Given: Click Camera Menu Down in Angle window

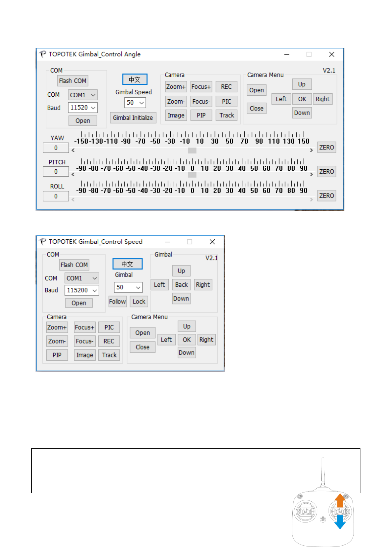Looking at the screenshot, I should click(x=302, y=113).
